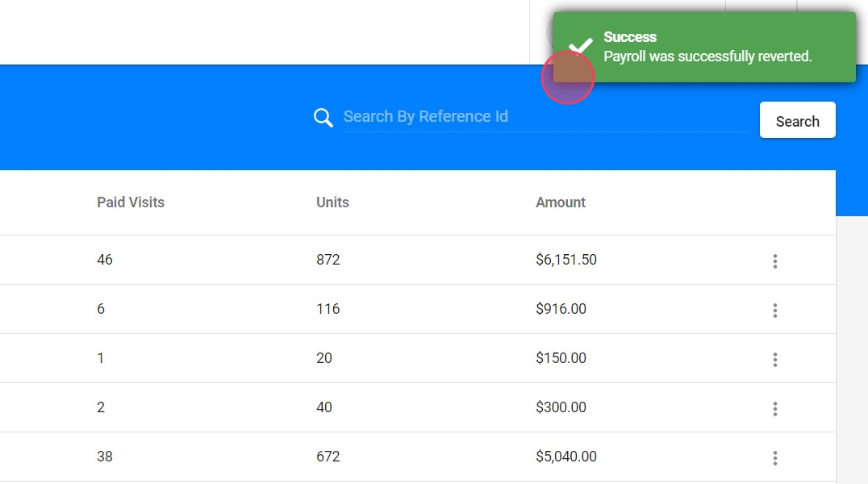Screen dimensions: 868x484
Task: Click the $300.00 amount cell
Action: pos(561,407)
